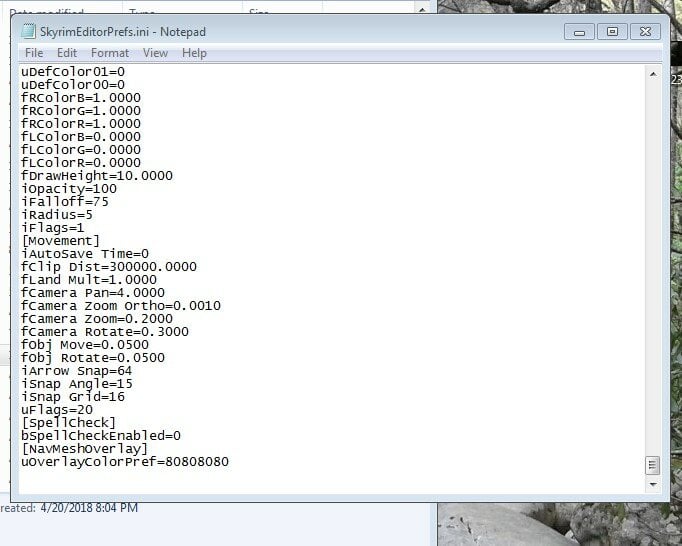Viewport: 682px width, 546px height.
Task: Click the line fLand Mult=1.0000
Action: [89, 280]
